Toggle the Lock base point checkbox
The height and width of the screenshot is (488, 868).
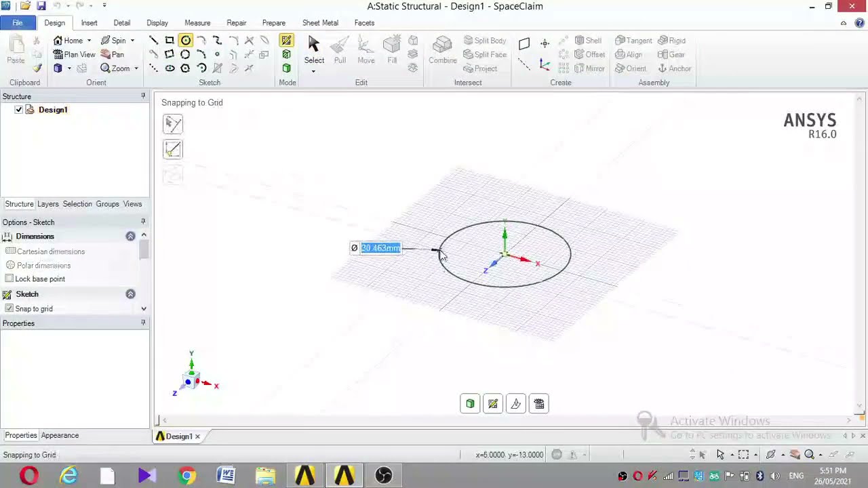(9, 279)
